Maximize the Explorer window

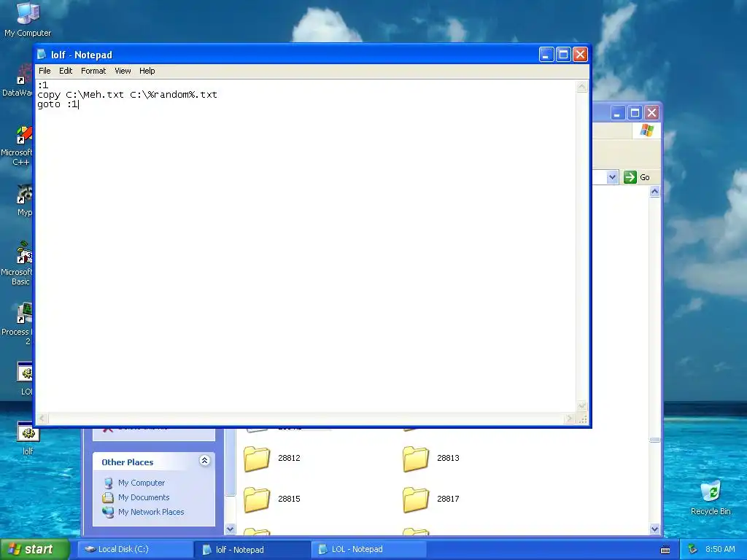[635, 113]
